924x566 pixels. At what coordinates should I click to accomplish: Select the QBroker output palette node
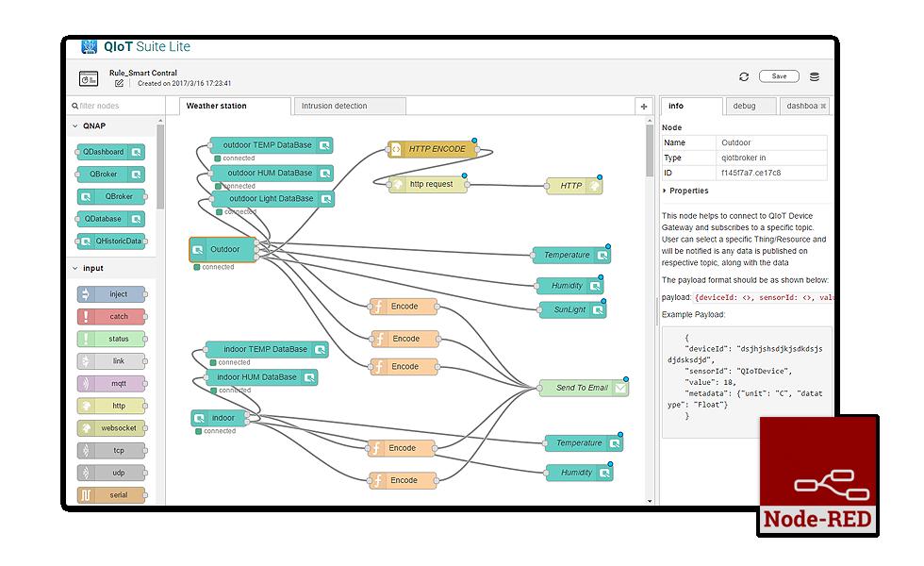(110, 175)
